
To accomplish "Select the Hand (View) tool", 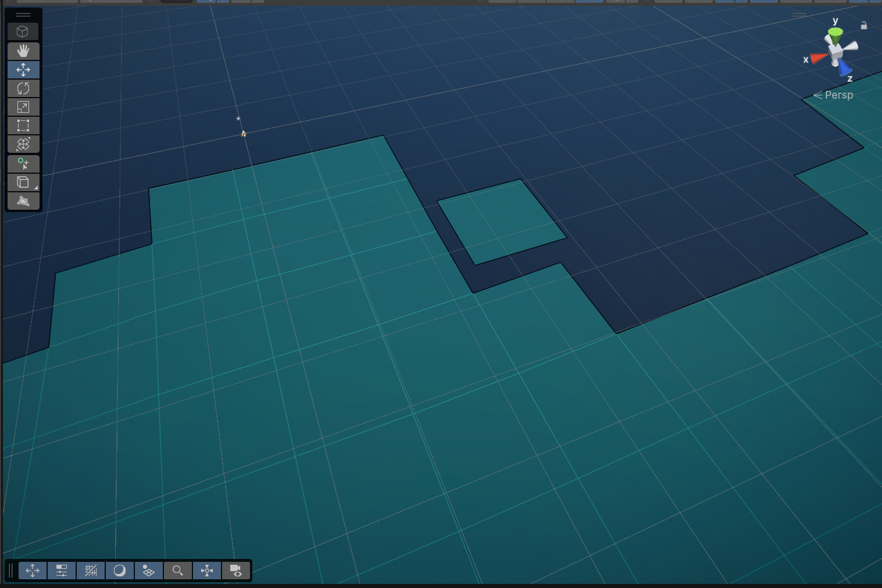I will click(23, 51).
